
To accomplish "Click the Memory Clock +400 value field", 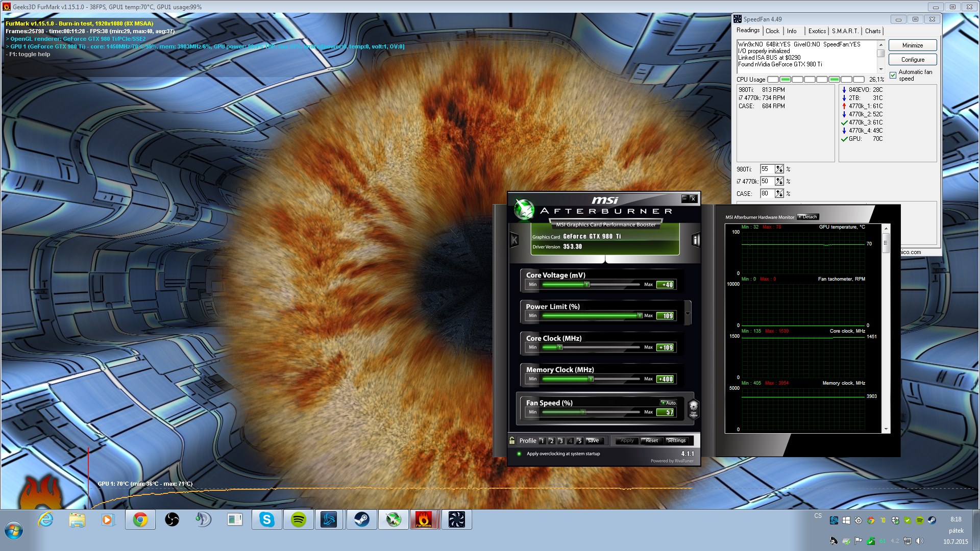I will coord(666,379).
